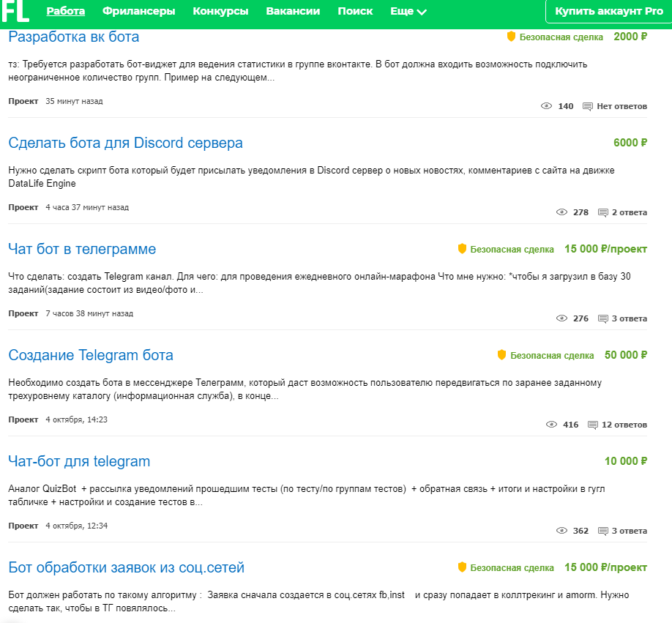
Task: Click the eye views icon showing 278
Action: click(562, 212)
